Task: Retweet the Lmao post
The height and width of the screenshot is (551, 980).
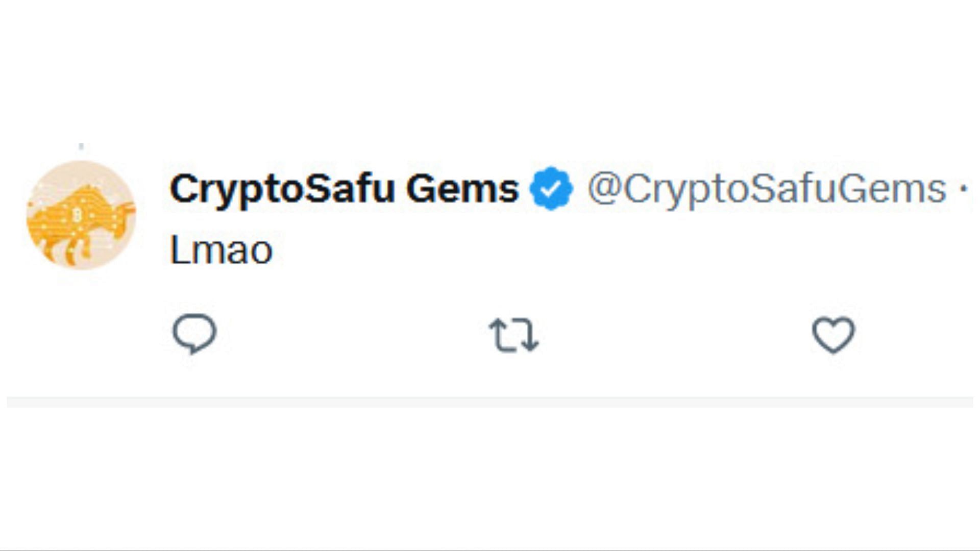Action: [513, 335]
